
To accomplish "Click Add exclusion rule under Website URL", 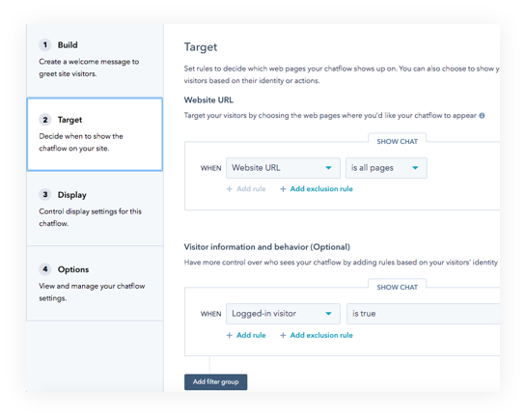I will click(x=321, y=189).
